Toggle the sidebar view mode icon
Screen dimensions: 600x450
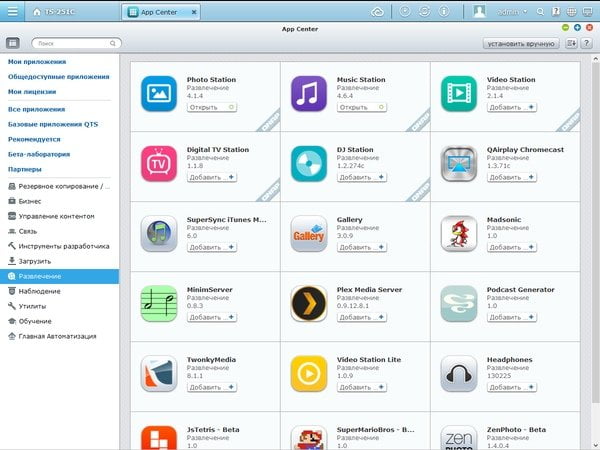click(x=13, y=43)
